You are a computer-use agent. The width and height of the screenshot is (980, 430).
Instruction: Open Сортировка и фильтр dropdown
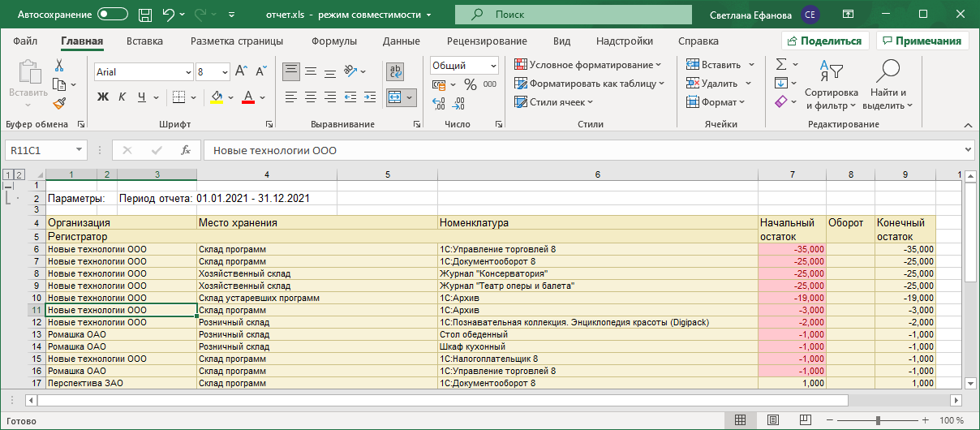coord(831,84)
